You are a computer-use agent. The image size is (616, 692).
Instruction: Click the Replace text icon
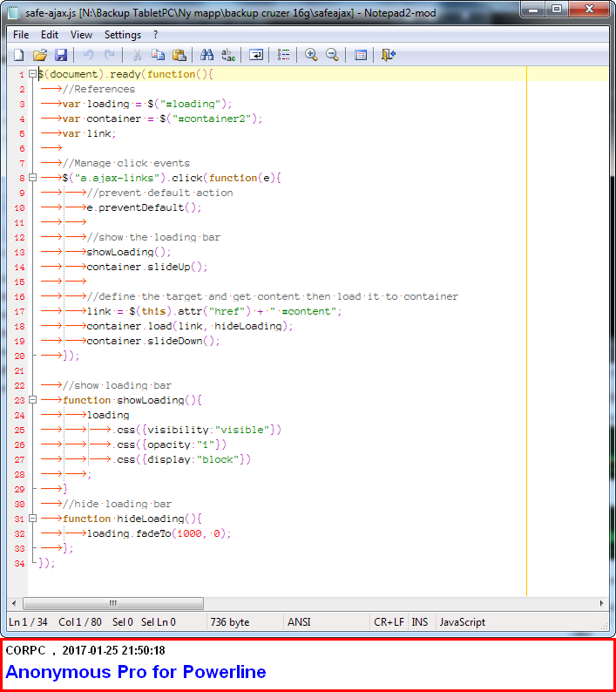(228, 55)
